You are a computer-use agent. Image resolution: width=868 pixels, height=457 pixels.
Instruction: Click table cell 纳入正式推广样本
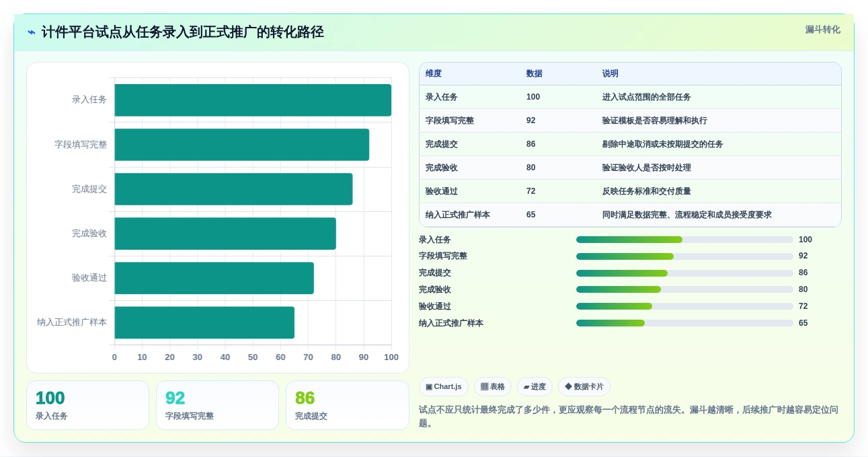coord(458,215)
